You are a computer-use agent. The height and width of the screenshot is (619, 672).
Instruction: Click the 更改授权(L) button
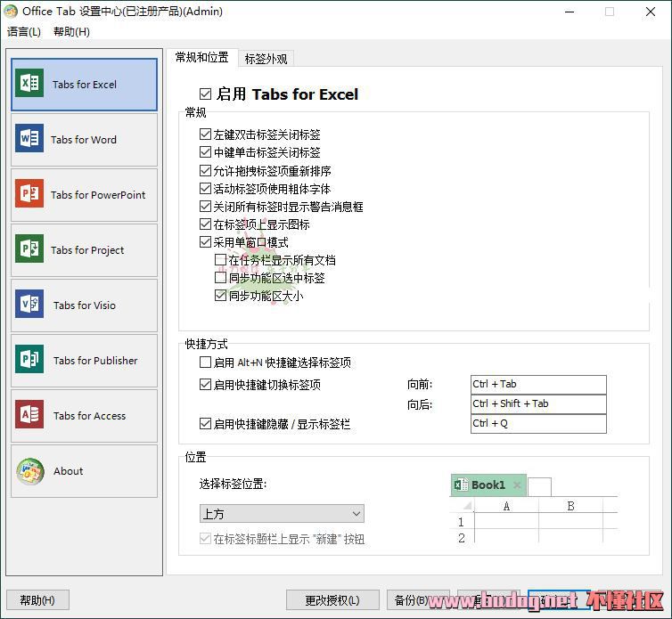(x=332, y=600)
